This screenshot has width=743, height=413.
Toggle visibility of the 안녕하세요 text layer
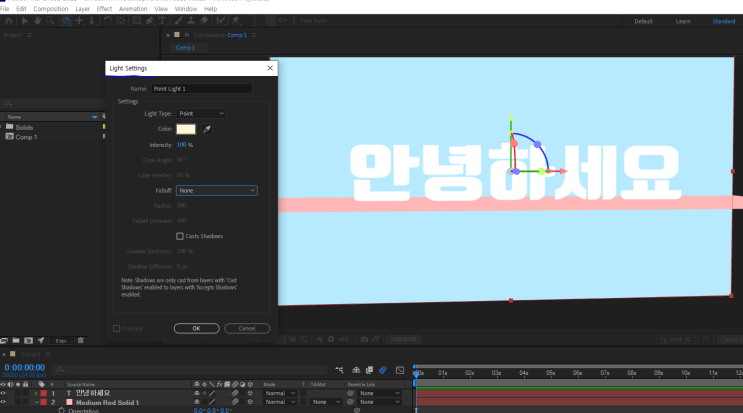point(3,393)
